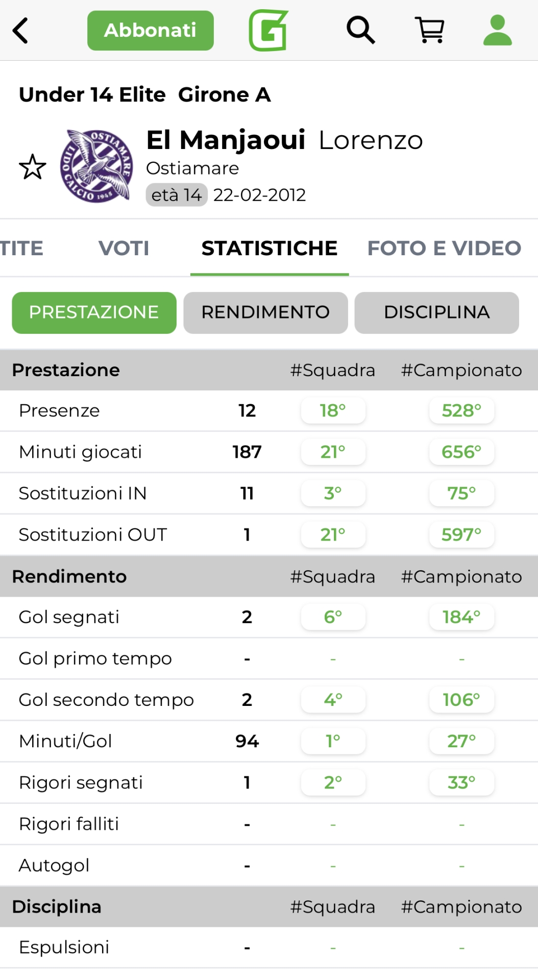Viewport: 538px width, 980px height.
Task: Select the STATISTICHE tab
Action: pyautogui.click(x=270, y=249)
